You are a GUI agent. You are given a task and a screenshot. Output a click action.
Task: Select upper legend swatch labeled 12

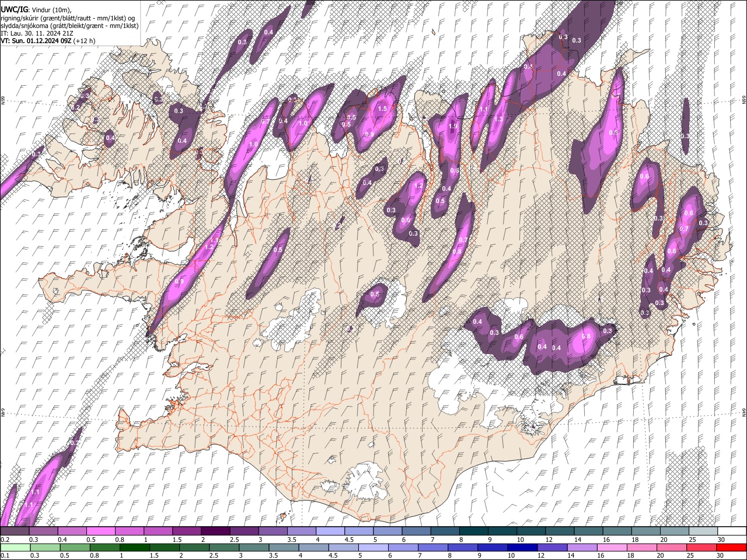[560, 531]
